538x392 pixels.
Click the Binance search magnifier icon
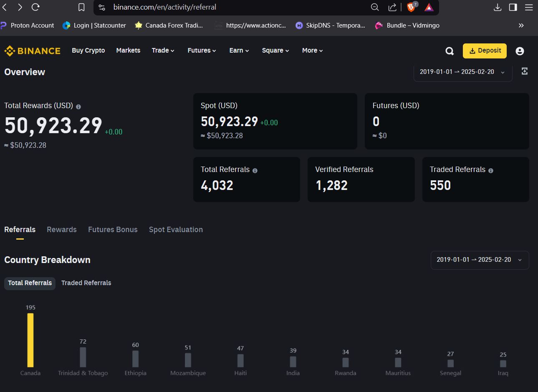click(x=450, y=51)
